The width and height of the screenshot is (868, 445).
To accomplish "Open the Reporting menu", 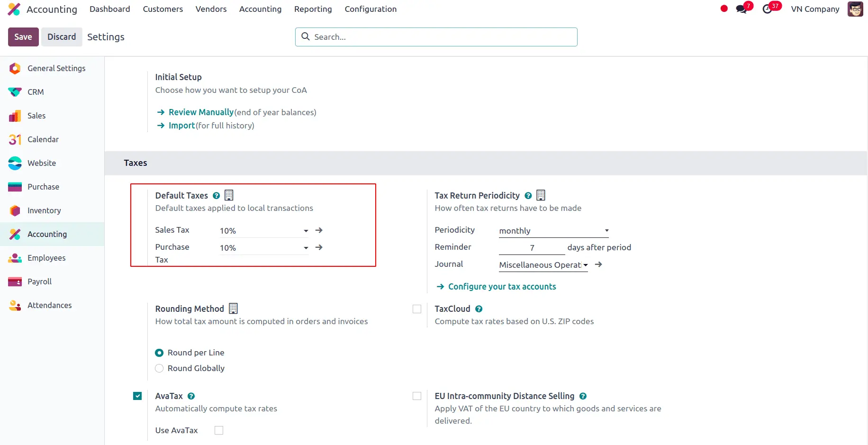I will (313, 9).
